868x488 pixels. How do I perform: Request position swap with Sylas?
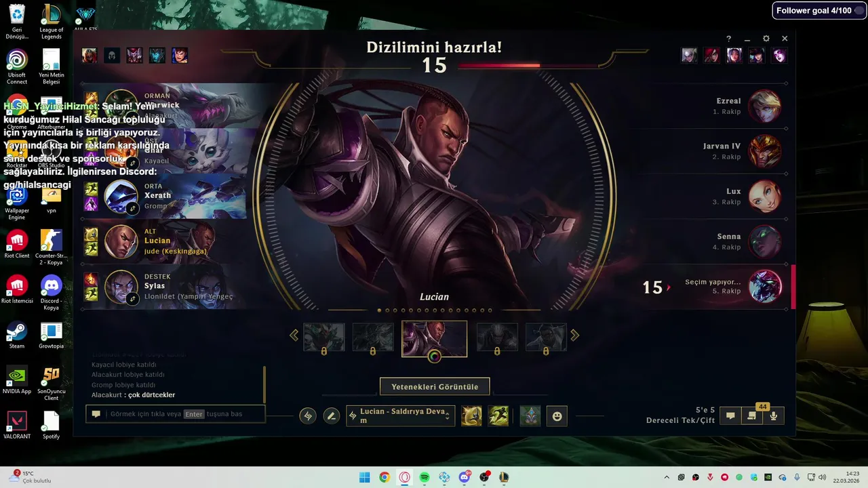(x=134, y=298)
